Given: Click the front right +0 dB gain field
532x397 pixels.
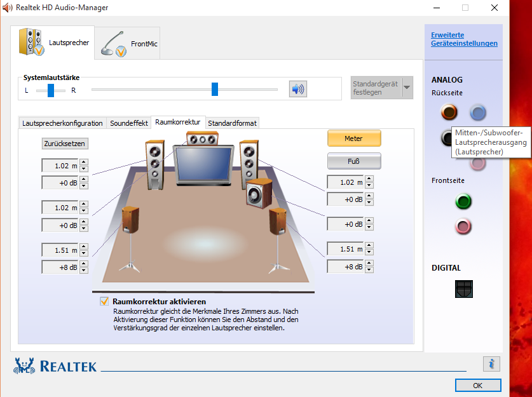Looking at the screenshot, I should (x=345, y=199).
